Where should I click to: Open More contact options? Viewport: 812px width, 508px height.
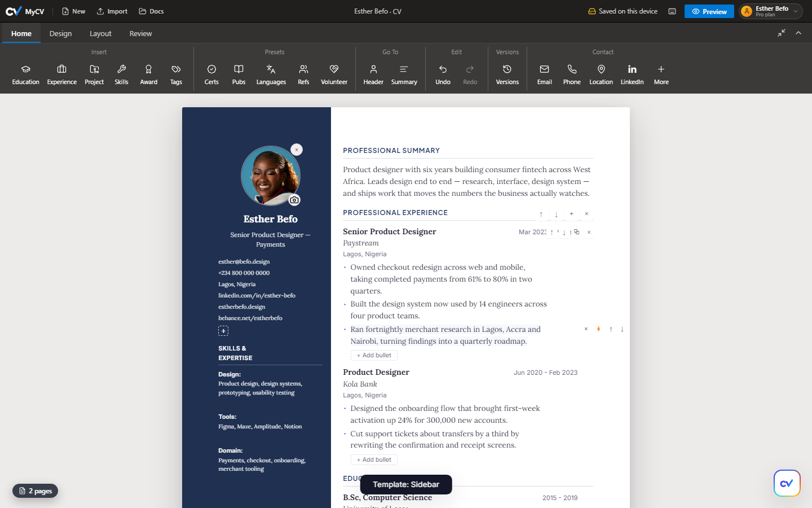pyautogui.click(x=661, y=75)
